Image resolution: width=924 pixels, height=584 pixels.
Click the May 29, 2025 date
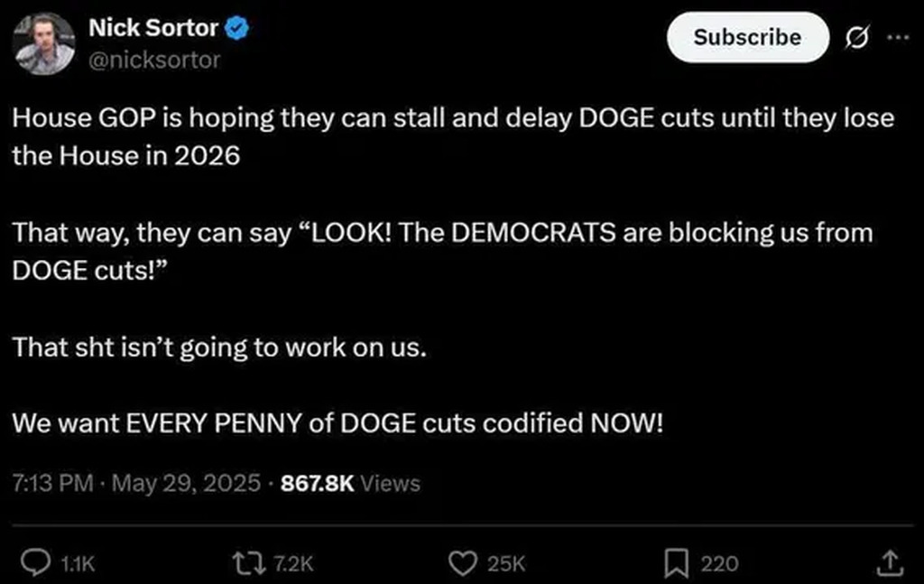pyautogui.click(x=187, y=483)
